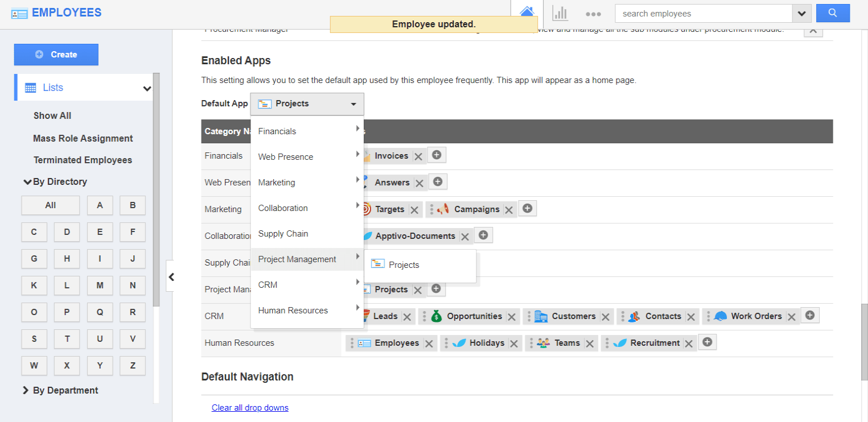868x422 pixels.
Task: Filter directory by letter A
Action: click(100, 205)
